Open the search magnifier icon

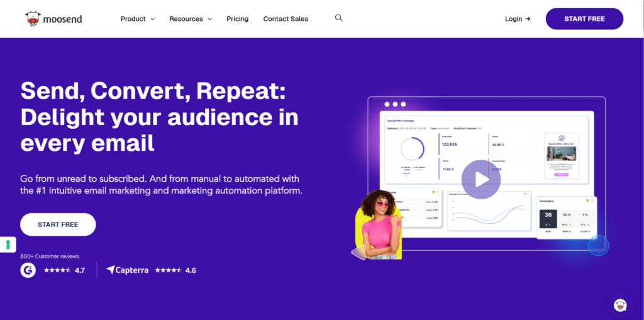point(338,18)
